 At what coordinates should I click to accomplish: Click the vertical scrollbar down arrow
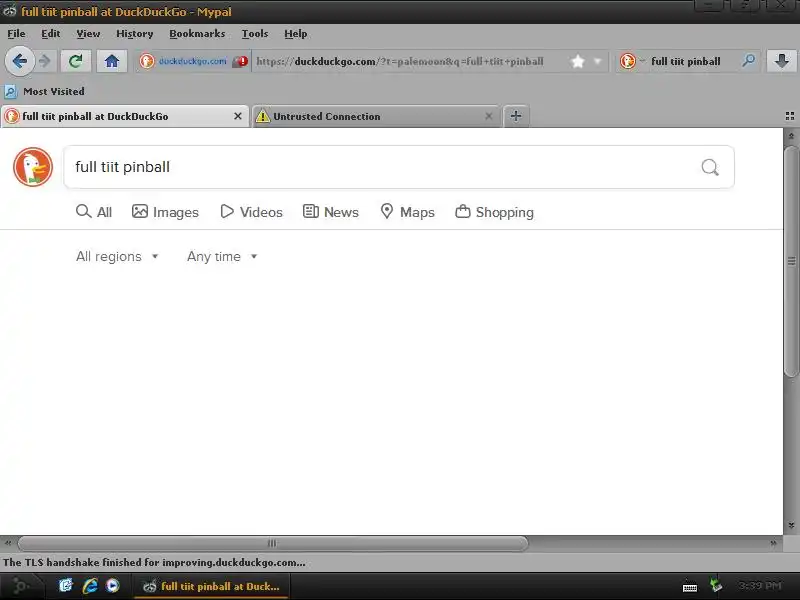791,525
